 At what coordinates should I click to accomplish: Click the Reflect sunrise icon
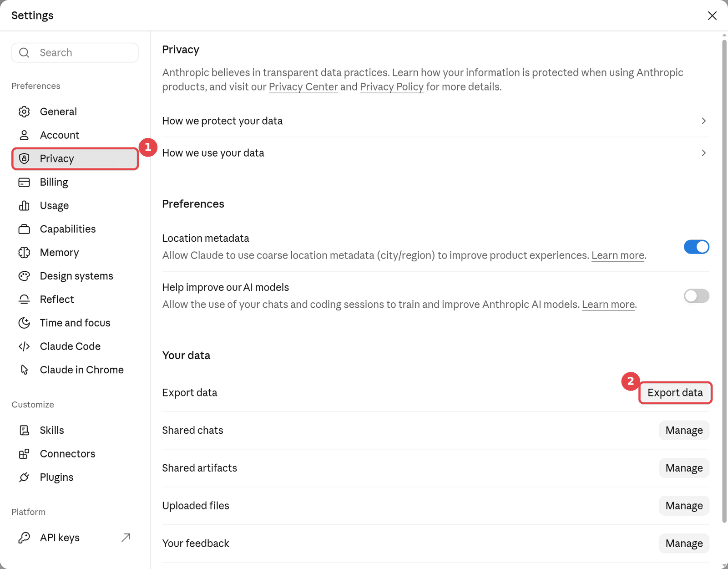point(24,300)
